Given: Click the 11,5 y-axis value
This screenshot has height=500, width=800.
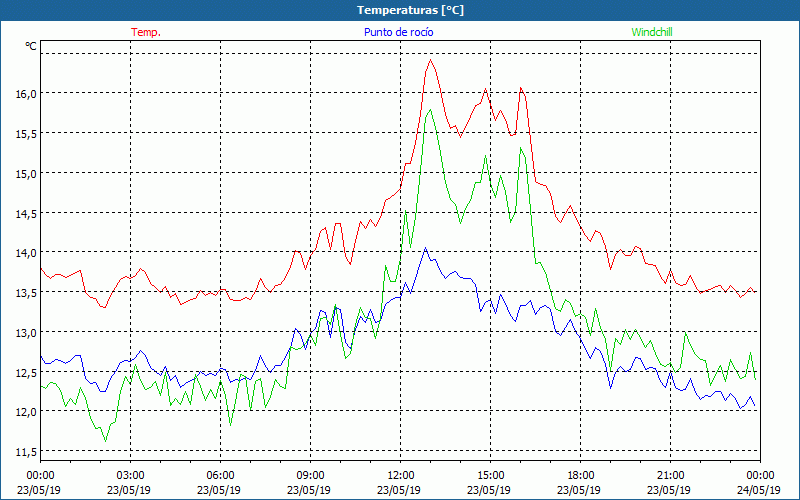Looking at the screenshot, I should pyautogui.click(x=26, y=451).
